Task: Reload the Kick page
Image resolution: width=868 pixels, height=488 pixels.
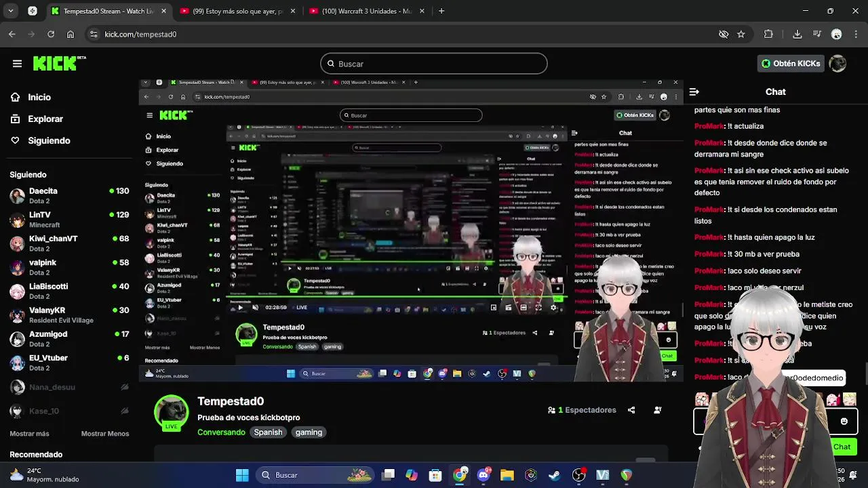Action: [x=51, y=34]
